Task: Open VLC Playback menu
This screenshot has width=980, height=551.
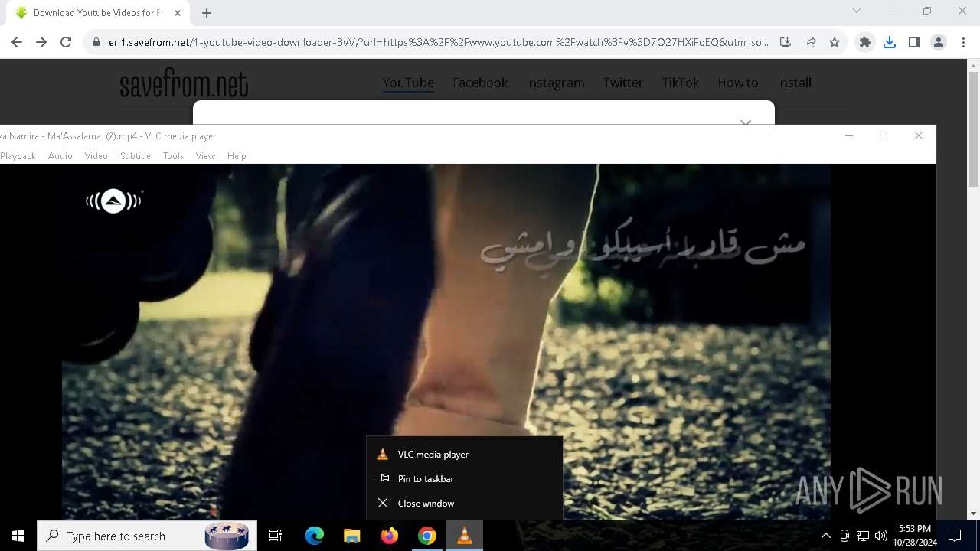Action: point(18,155)
